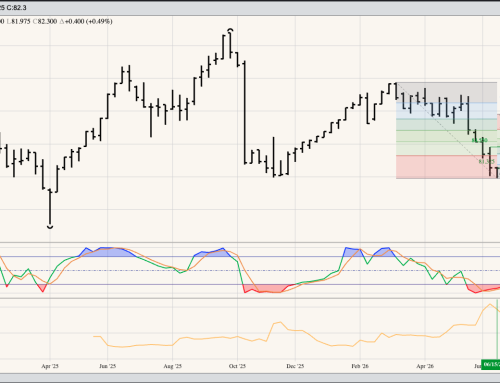Click the chart low marker below the lowest bar
Viewport: 500px width, 383px height.
tap(50, 227)
